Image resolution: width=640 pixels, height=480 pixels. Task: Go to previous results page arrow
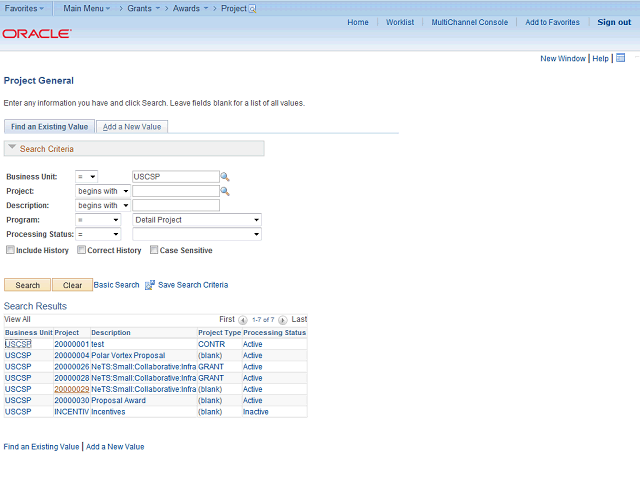(x=242, y=320)
